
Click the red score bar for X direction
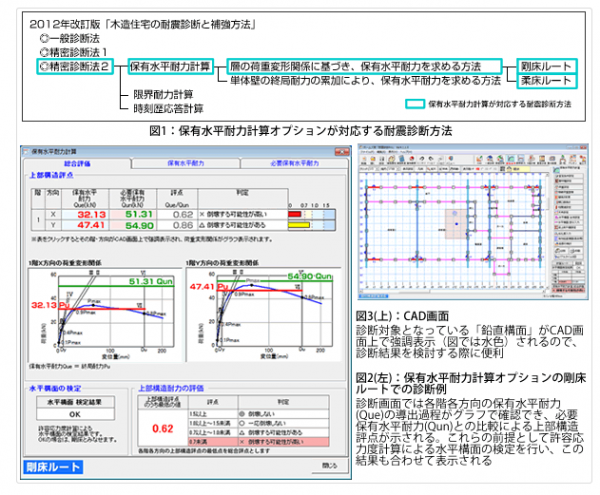(295, 214)
